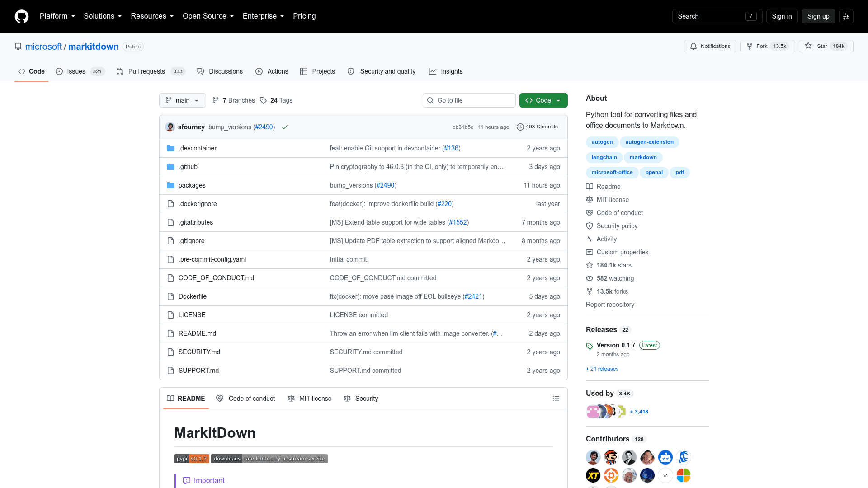This screenshot has height=488, width=868.
Task: Open the microsoft owner link
Action: (43, 47)
